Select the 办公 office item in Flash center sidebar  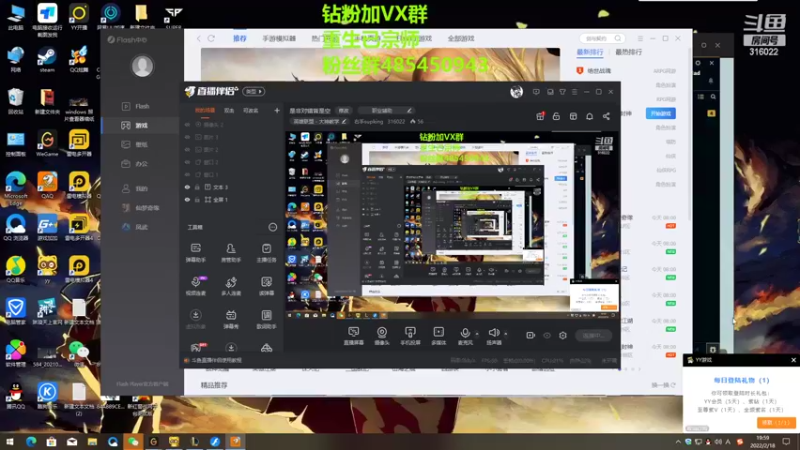click(x=142, y=164)
